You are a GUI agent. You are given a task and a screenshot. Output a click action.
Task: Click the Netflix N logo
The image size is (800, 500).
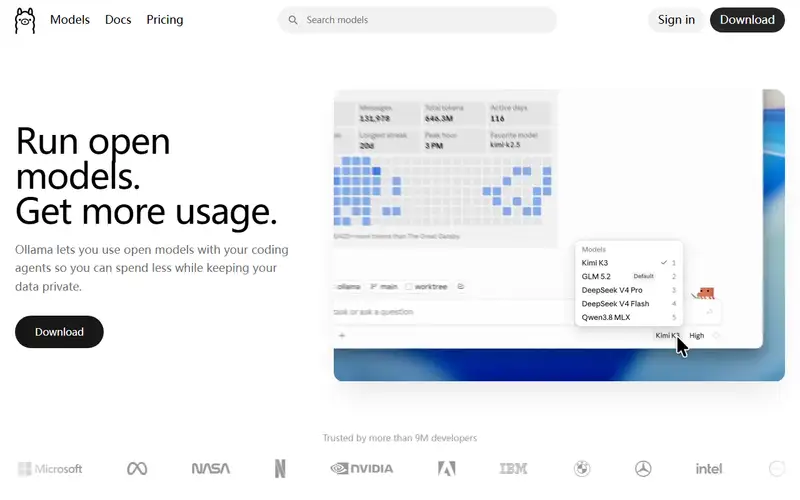pos(280,468)
